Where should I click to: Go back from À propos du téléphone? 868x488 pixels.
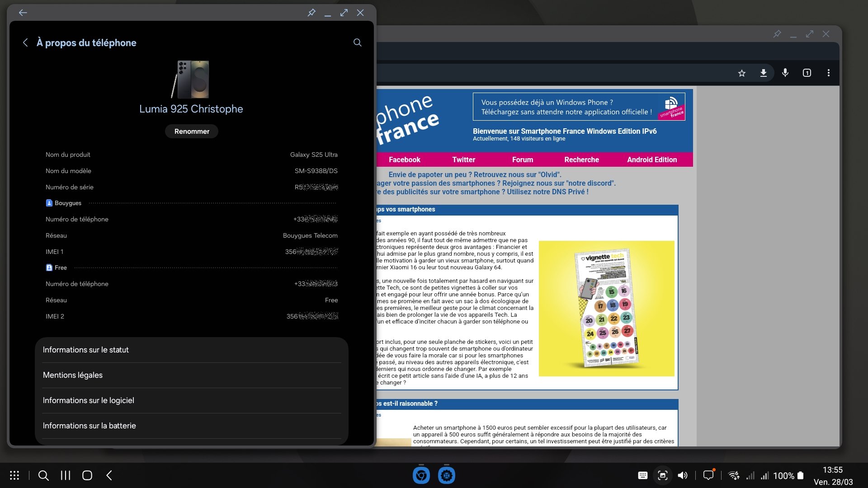(25, 42)
